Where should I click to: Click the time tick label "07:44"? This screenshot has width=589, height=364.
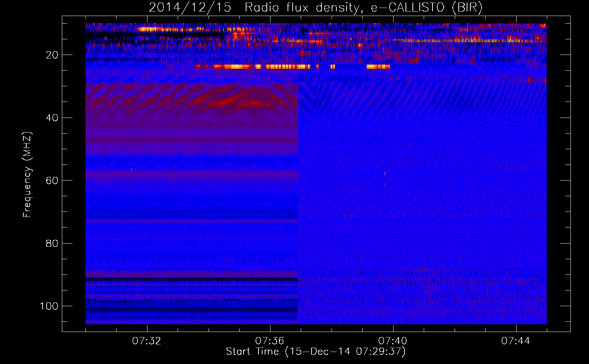pyautogui.click(x=516, y=341)
